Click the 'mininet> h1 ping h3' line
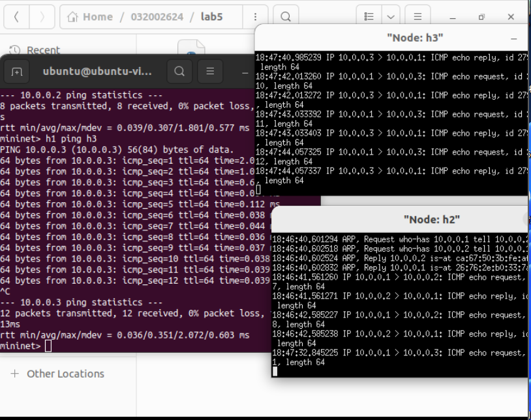The image size is (531, 420). 48,139
